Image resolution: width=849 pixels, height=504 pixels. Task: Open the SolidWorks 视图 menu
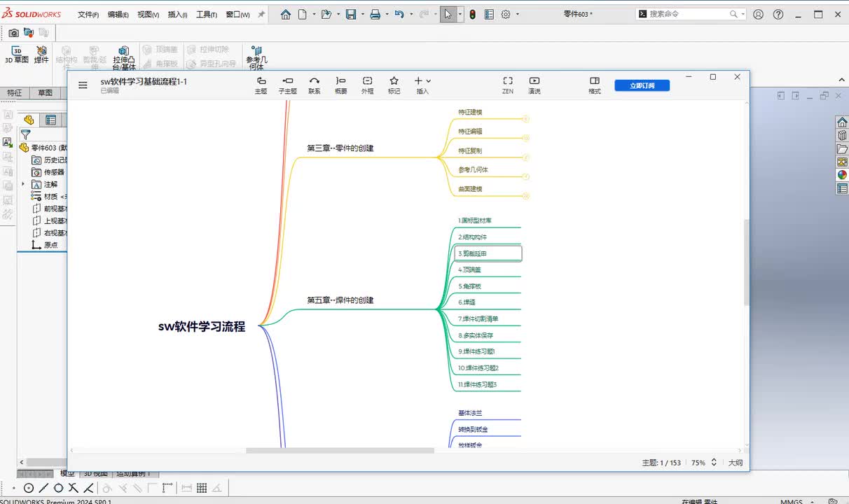[148, 15]
